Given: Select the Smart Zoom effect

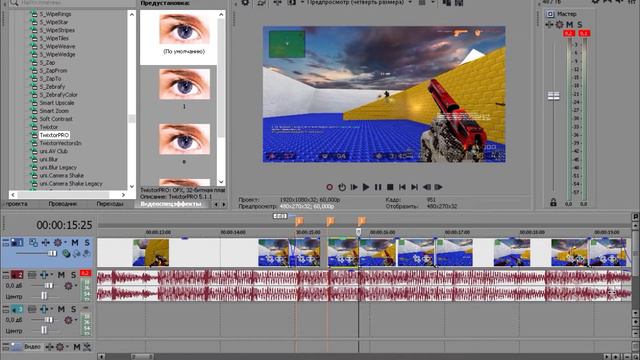Looking at the screenshot, I should (54, 111).
